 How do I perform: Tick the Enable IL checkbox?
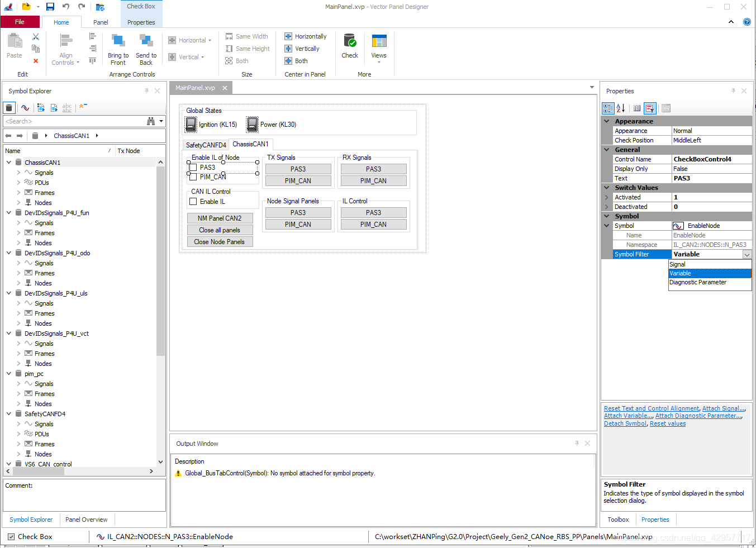193,202
